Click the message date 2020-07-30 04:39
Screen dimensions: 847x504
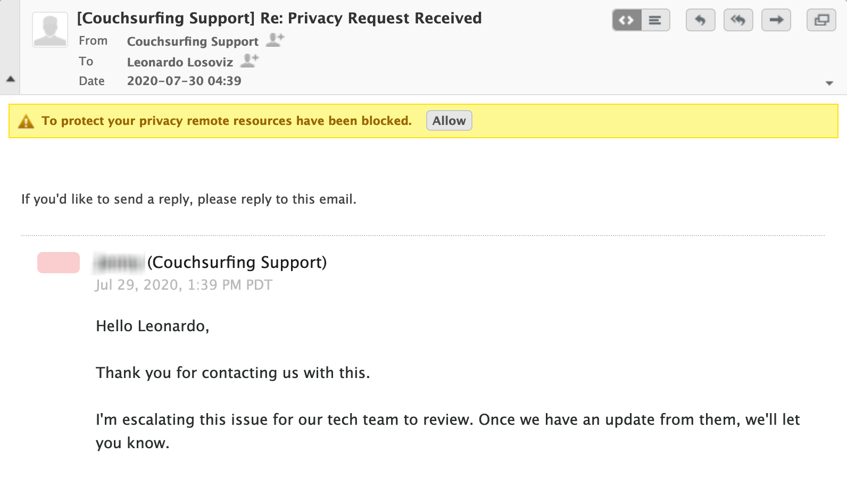point(184,81)
